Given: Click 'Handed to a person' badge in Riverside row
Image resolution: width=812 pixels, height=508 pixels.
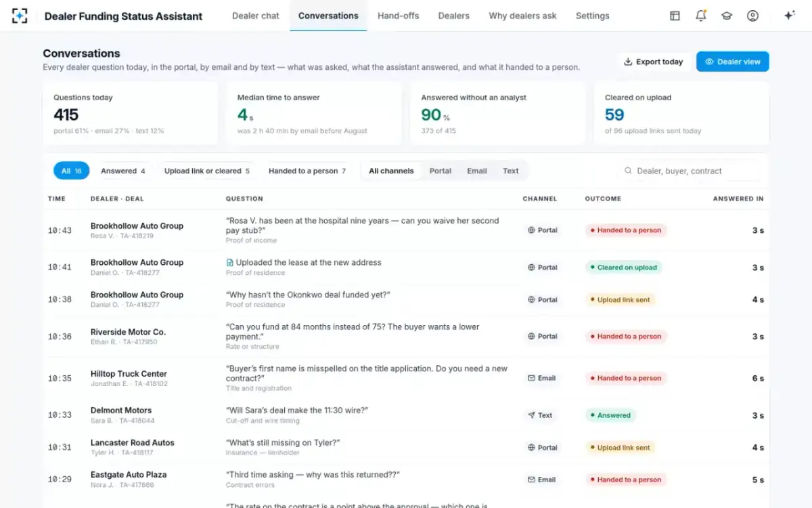Looking at the screenshot, I should click(626, 336).
